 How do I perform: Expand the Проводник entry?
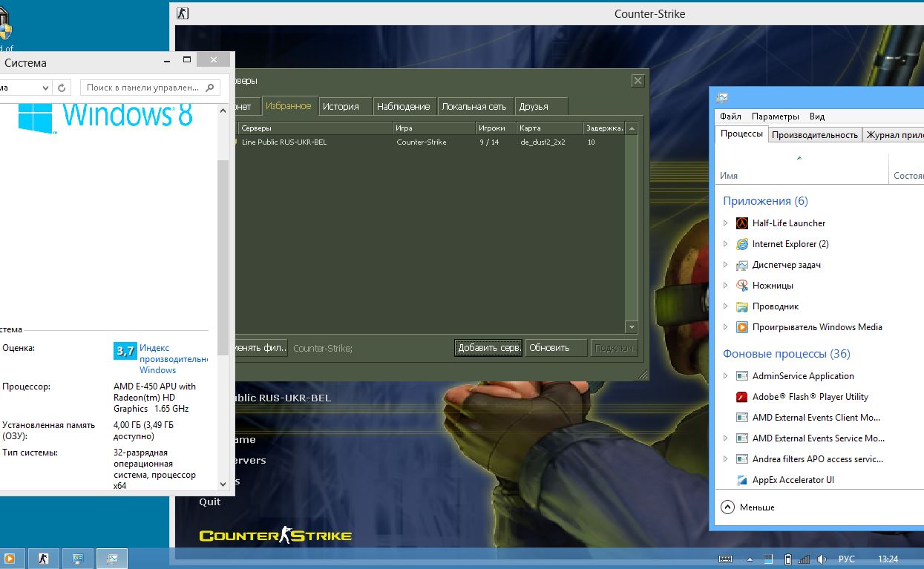pyautogui.click(x=726, y=306)
